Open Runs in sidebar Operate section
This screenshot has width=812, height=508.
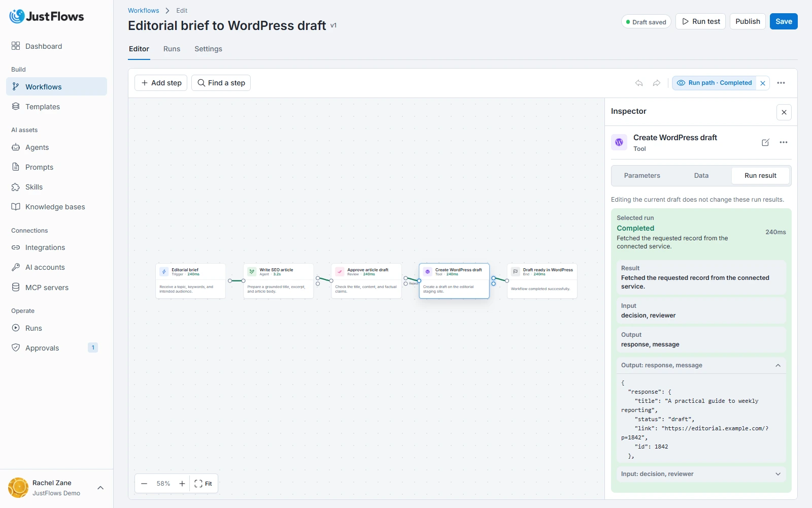(56, 328)
